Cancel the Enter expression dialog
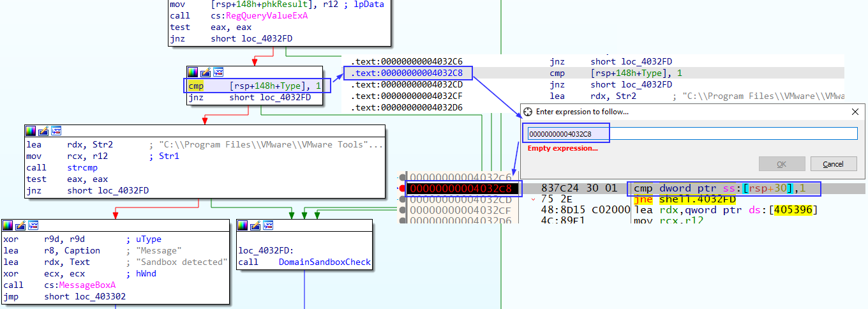 (834, 164)
